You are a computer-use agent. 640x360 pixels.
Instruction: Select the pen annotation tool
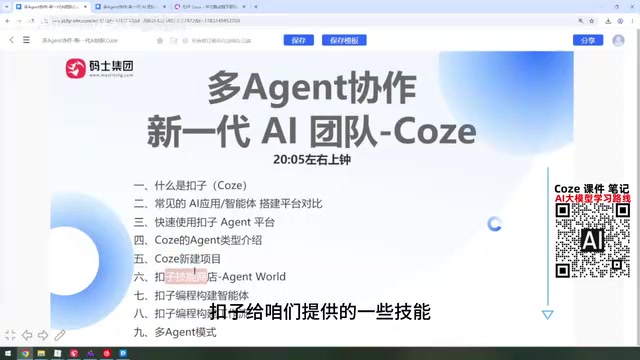(60, 335)
